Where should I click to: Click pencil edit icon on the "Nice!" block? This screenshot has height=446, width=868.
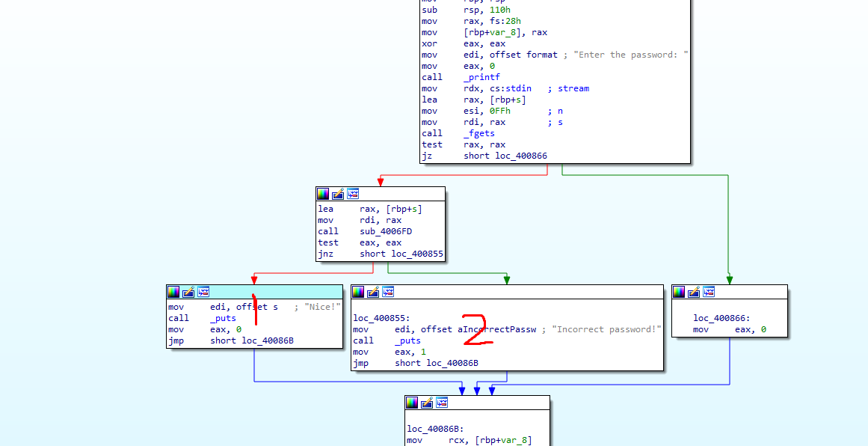(188, 292)
